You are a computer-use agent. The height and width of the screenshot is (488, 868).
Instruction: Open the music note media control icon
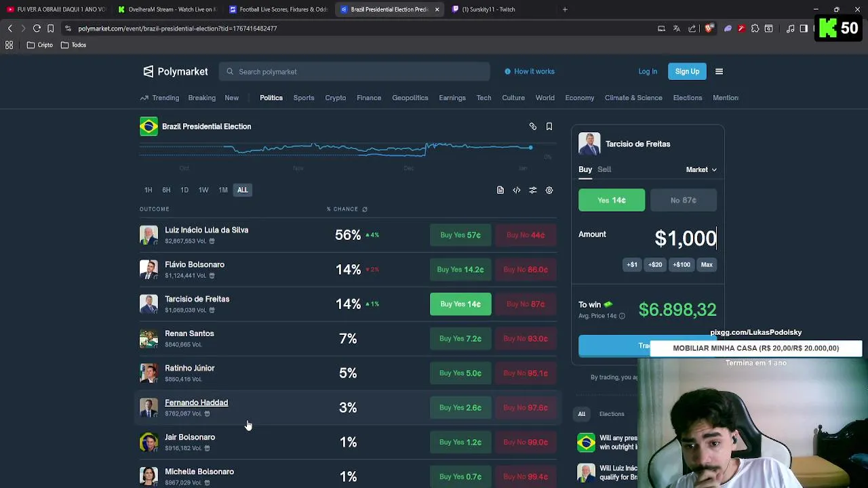tap(790, 28)
